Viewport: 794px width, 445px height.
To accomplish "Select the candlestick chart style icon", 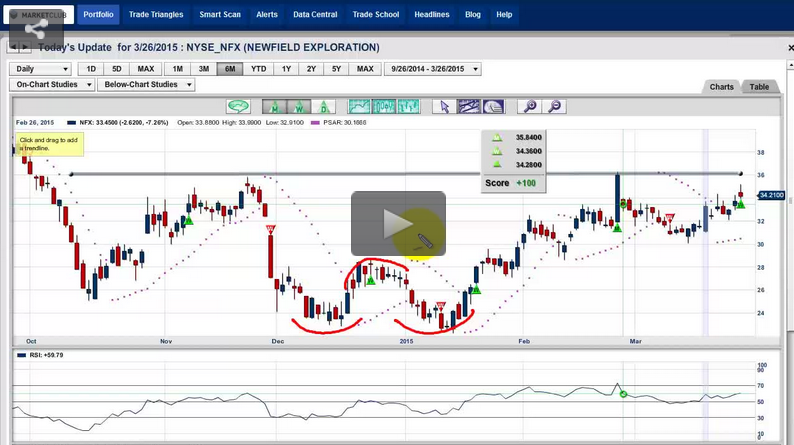I will pyautogui.click(x=383, y=107).
